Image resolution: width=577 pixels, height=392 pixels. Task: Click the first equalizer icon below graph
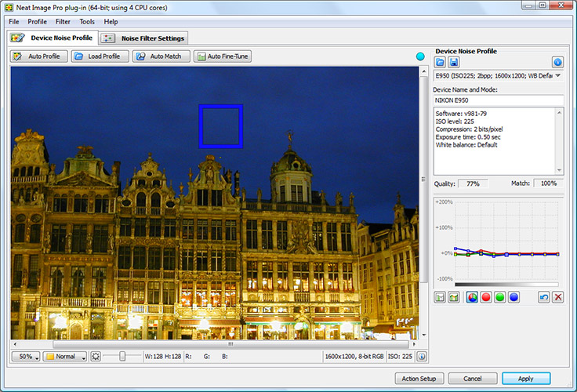pyautogui.click(x=440, y=297)
